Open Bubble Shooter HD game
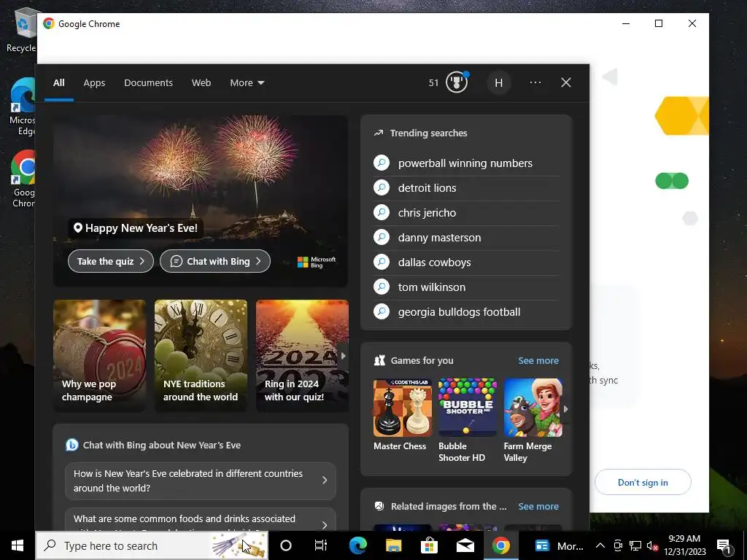This screenshot has height=560, width=747. tap(468, 421)
